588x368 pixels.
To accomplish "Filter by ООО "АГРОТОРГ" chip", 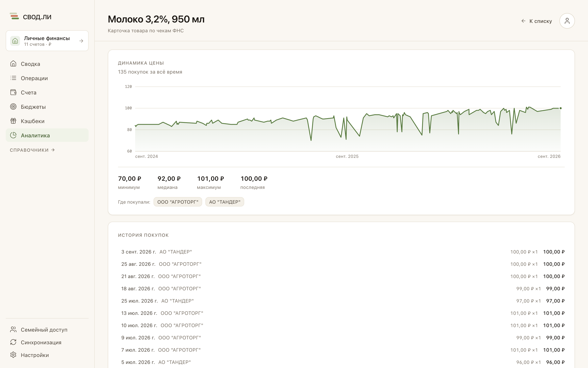I will coord(178,202).
